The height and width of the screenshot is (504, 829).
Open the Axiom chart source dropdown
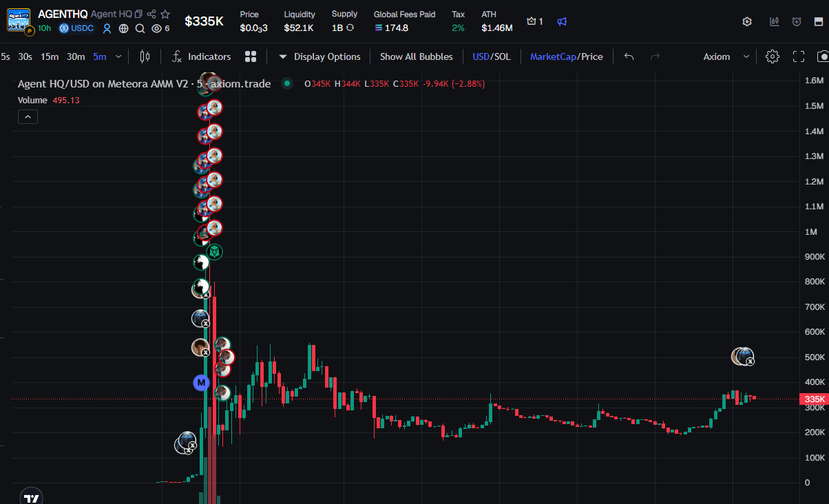pyautogui.click(x=726, y=56)
